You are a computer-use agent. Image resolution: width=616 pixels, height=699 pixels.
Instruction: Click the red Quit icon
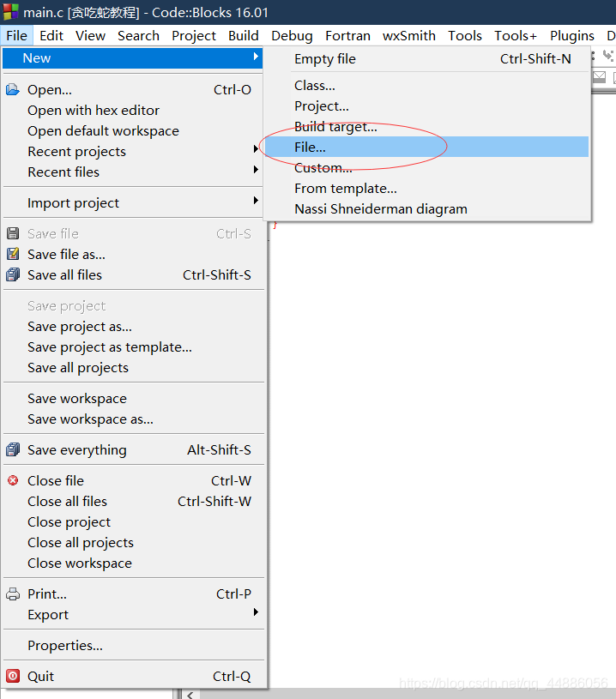[x=13, y=676]
